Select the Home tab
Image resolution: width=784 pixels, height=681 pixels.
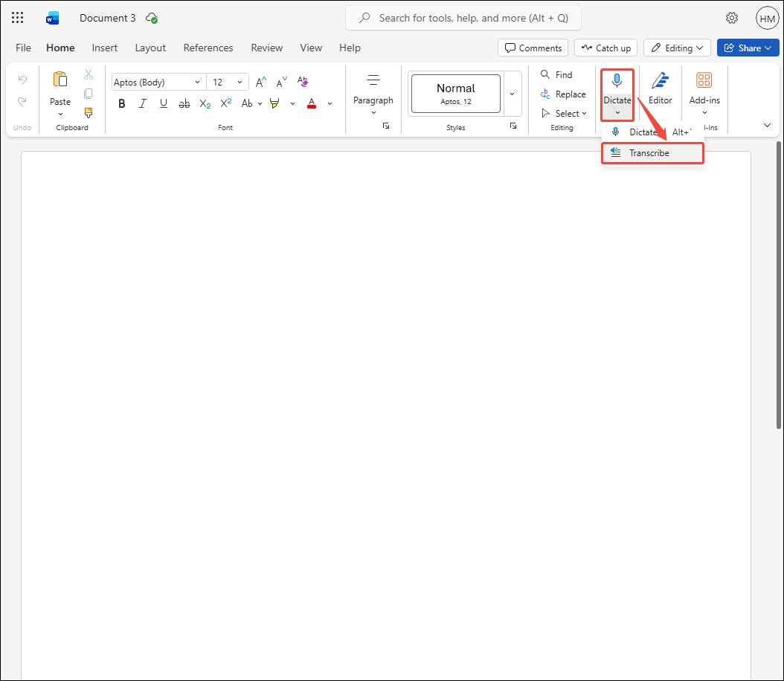point(60,48)
